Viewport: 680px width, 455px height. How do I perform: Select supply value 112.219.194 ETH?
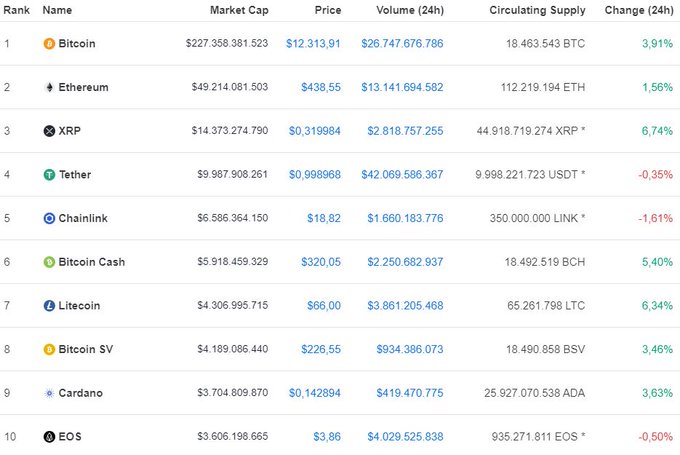(543, 88)
